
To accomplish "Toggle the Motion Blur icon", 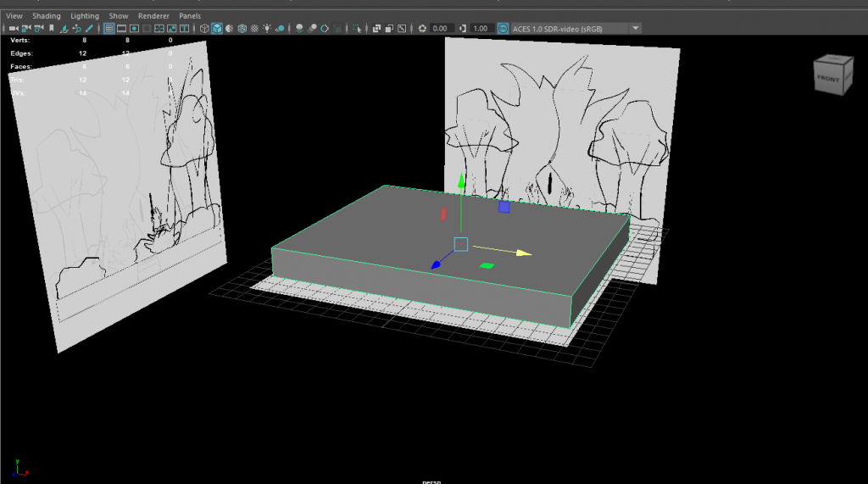I will 312,28.
